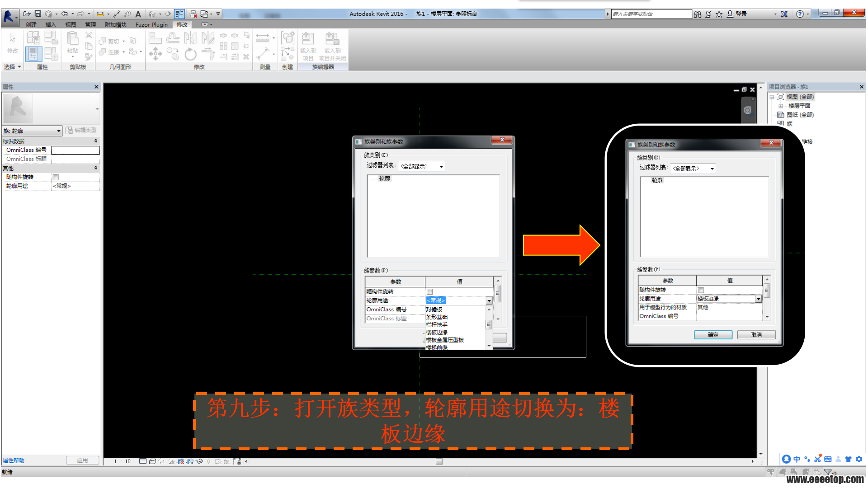Image resolution: width=868 pixels, height=488 pixels.
Task: Click the 编辑类型 button
Action: point(81,130)
